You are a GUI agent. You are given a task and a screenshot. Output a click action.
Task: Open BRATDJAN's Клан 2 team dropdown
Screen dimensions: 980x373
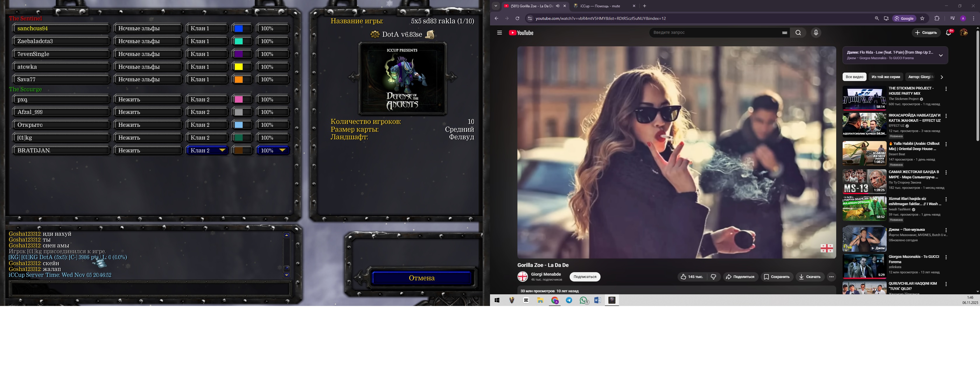tap(207, 151)
